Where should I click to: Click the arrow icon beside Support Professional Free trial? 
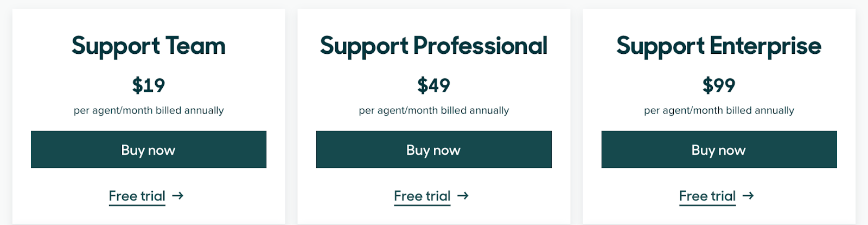point(463,196)
